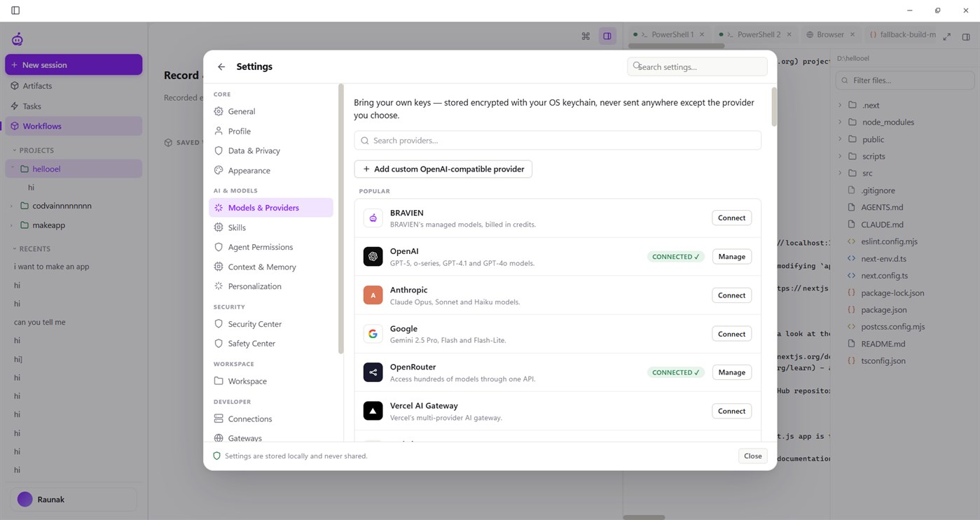980x520 pixels.
Task: Collapse the RECENTS section
Action: point(14,248)
